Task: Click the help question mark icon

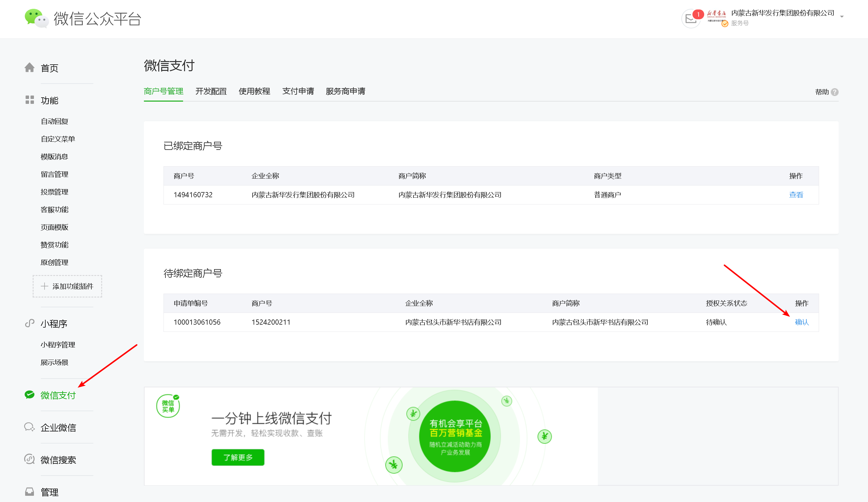Action: tap(835, 92)
